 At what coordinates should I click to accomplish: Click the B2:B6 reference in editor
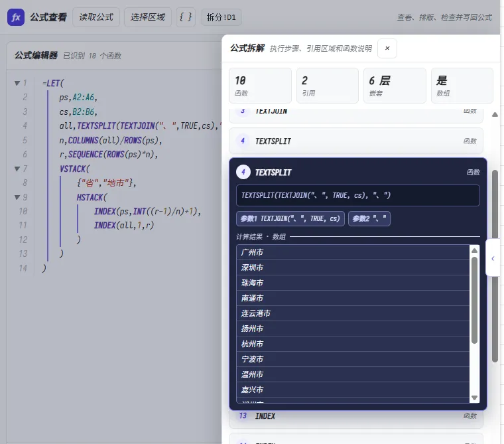point(84,111)
